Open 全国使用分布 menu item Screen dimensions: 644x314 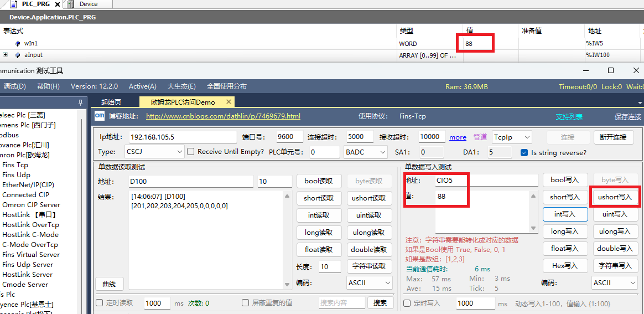(x=227, y=86)
